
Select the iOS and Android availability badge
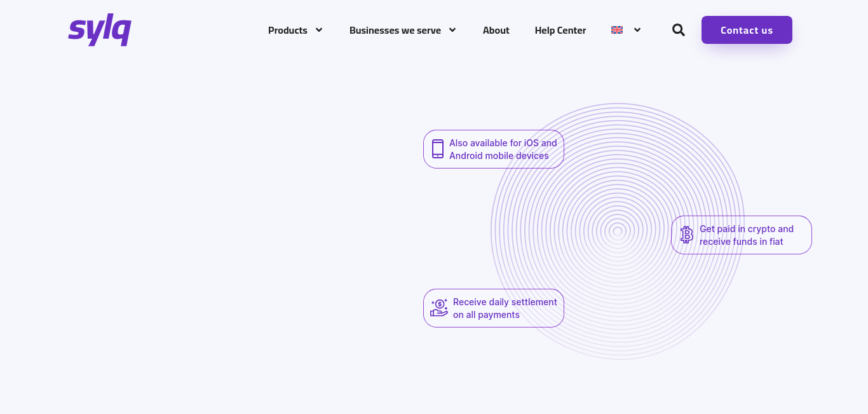point(494,149)
